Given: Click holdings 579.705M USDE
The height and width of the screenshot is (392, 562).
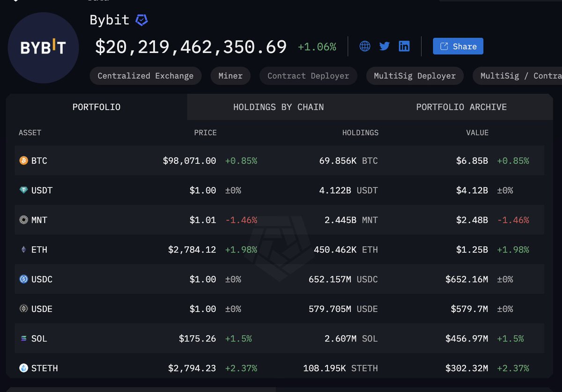Looking at the screenshot, I should pos(343,309).
